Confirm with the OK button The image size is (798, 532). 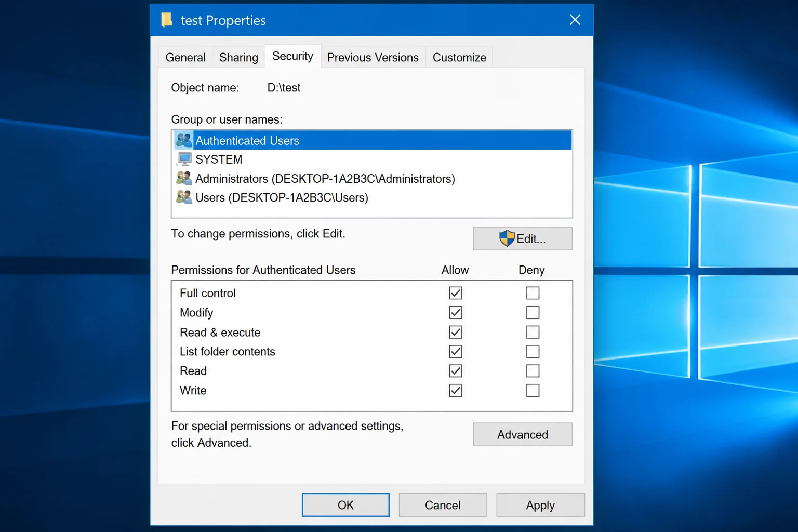[x=345, y=505]
